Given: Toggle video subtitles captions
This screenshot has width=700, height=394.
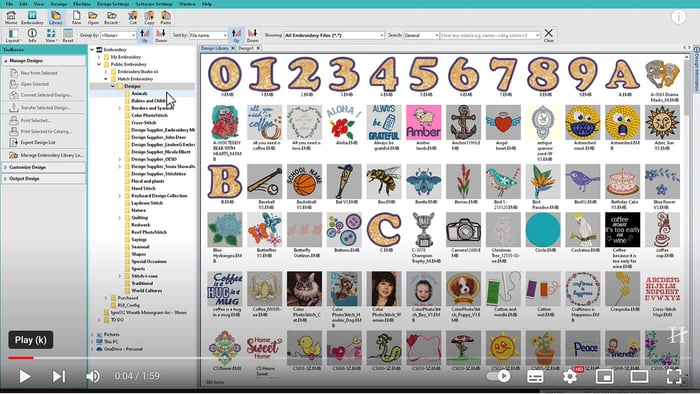Looking at the screenshot, I should (x=535, y=376).
